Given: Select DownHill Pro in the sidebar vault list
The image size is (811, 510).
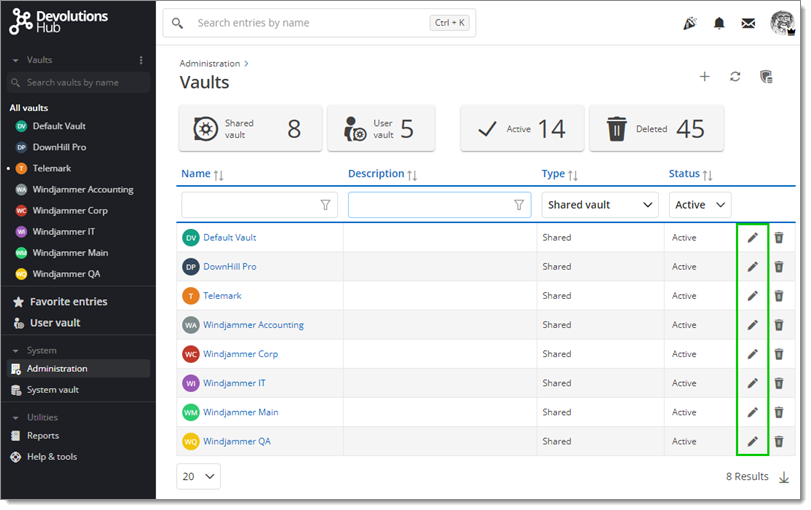Looking at the screenshot, I should [59, 147].
